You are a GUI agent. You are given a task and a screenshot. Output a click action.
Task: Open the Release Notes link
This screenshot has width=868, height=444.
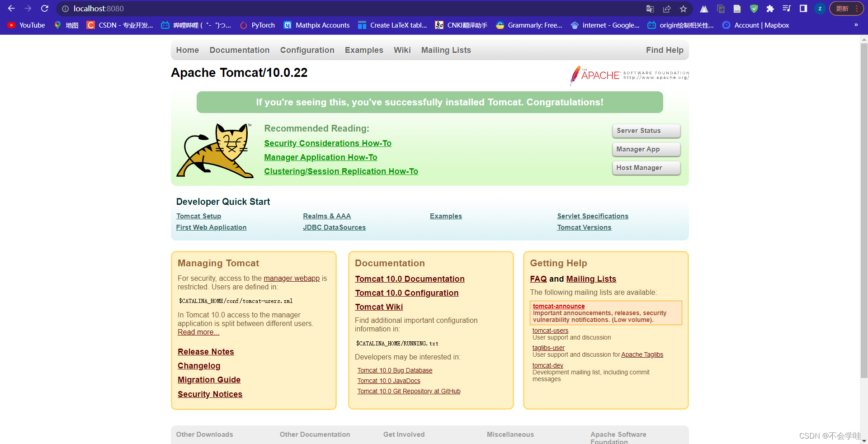[206, 352]
